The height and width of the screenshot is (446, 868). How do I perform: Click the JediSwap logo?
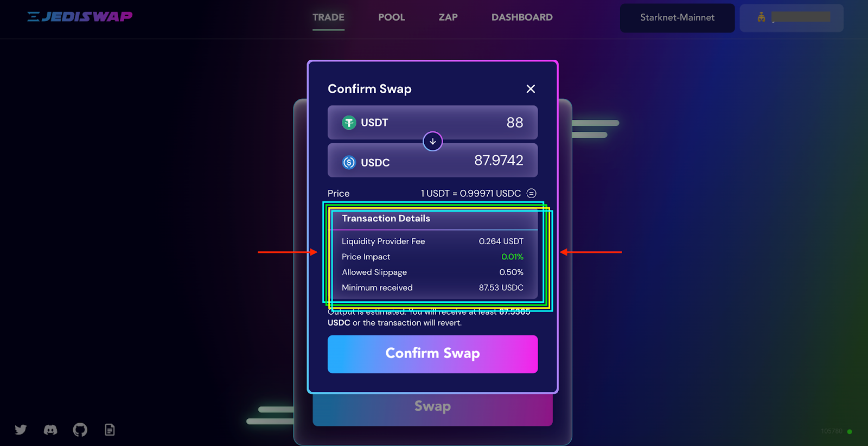click(x=80, y=17)
